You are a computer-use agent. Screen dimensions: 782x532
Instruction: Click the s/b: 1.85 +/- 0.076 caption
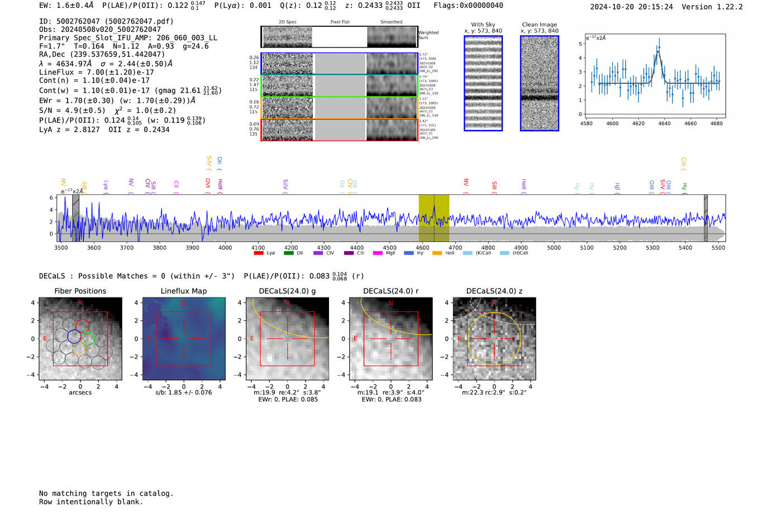point(184,392)
